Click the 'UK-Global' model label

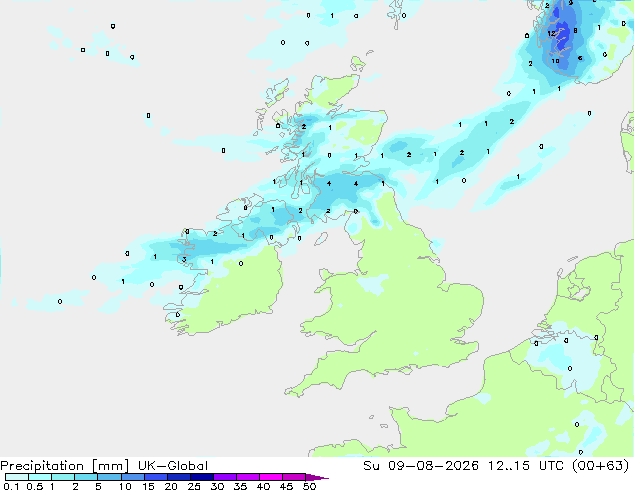(173, 466)
